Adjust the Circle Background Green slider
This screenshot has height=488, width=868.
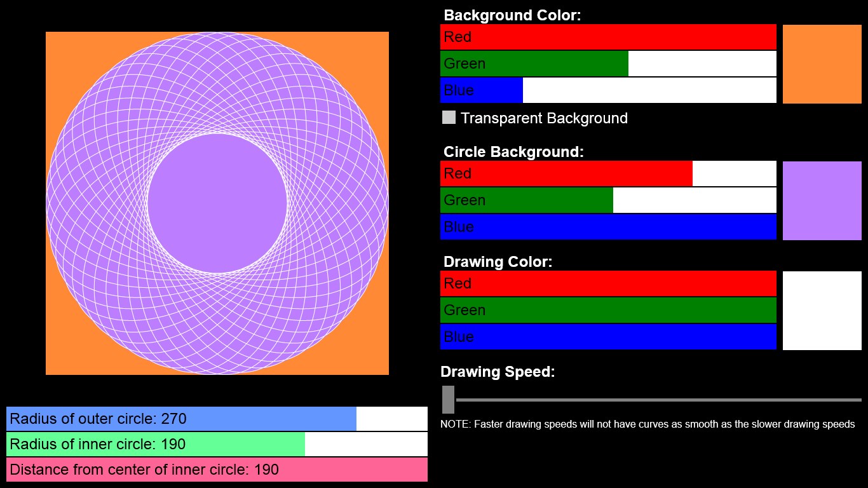click(607, 200)
